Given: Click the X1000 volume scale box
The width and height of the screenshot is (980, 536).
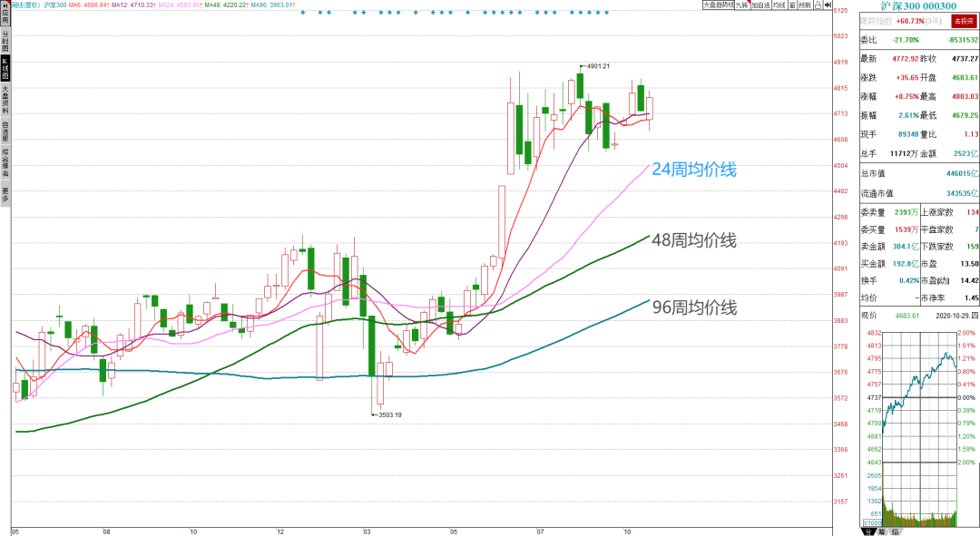Looking at the screenshot, I should pyautogui.click(x=872, y=523).
